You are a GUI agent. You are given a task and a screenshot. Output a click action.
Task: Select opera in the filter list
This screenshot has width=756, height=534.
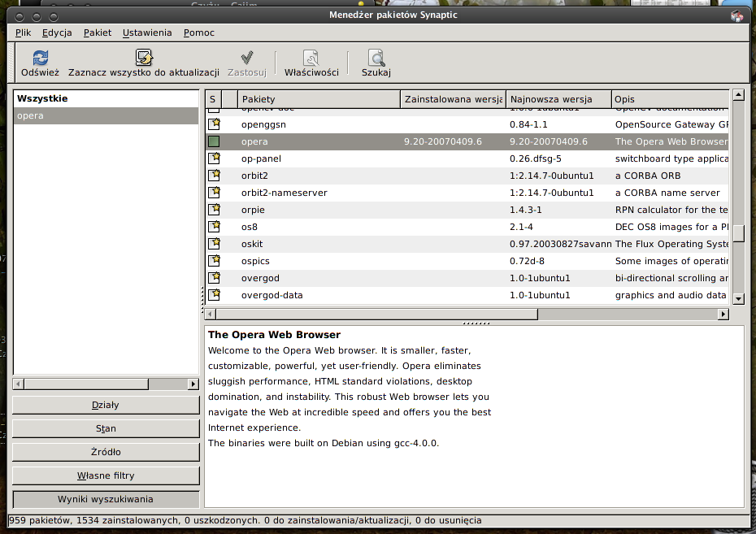(x=106, y=115)
